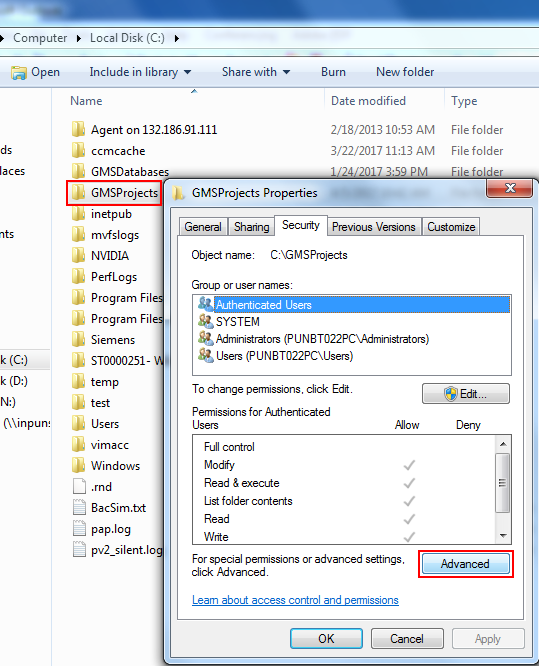The height and width of the screenshot is (666, 539).
Task: Open the Previous Versions tab
Action: tap(374, 227)
